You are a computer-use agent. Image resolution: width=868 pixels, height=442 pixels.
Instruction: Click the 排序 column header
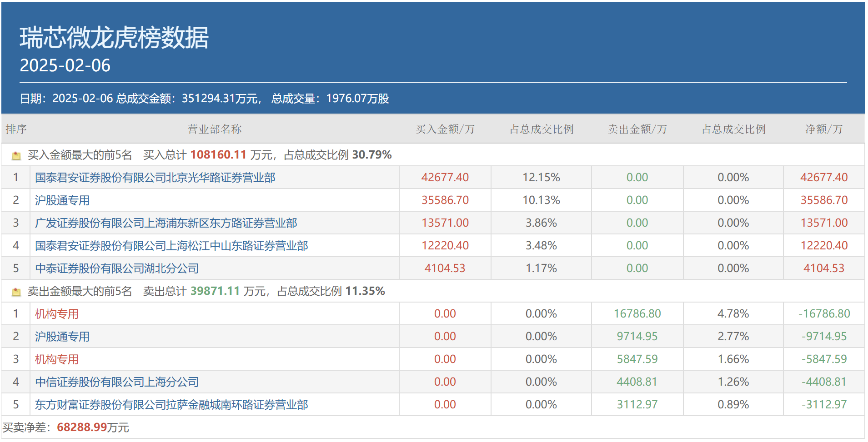[16, 129]
